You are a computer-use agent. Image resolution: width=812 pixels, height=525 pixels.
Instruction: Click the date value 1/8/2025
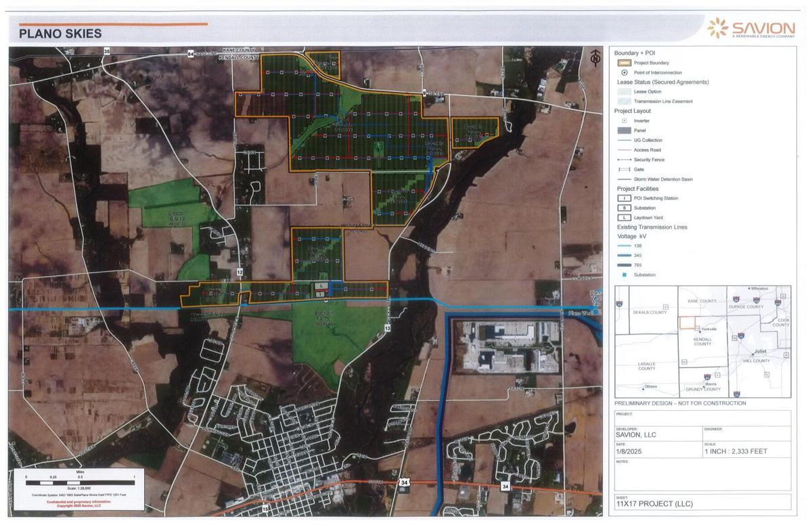click(629, 451)
